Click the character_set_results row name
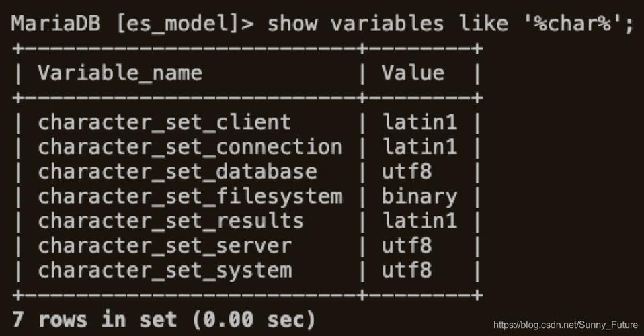 (171, 221)
